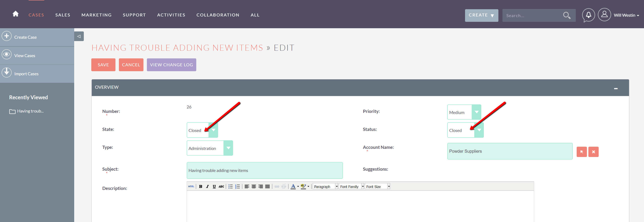Click the Import Cases link
This screenshot has width=644, height=222.
26,74
